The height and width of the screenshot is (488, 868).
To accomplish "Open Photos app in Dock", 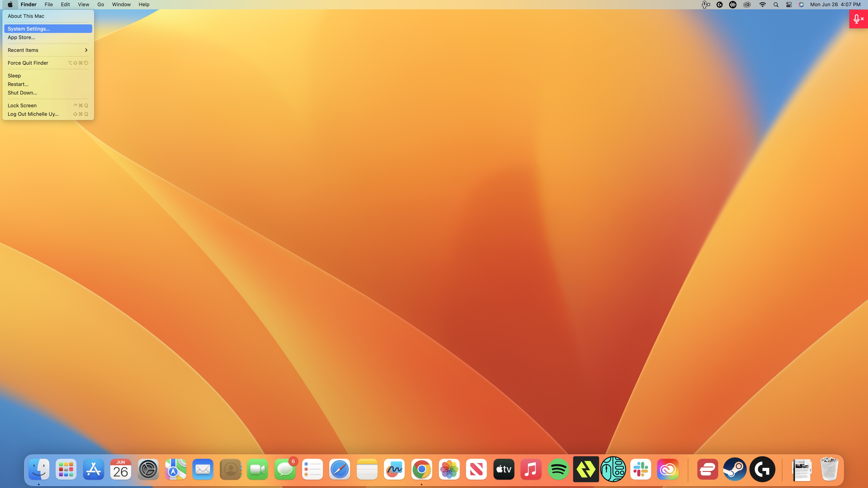I will pos(449,469).
